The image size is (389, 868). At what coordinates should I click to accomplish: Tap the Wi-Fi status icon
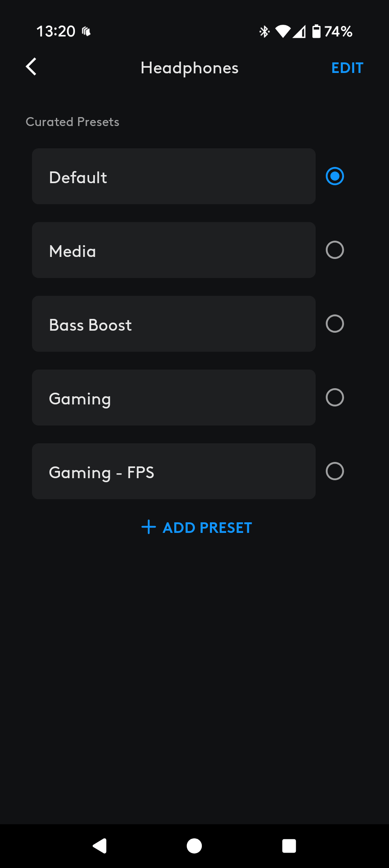click(283, 31)
